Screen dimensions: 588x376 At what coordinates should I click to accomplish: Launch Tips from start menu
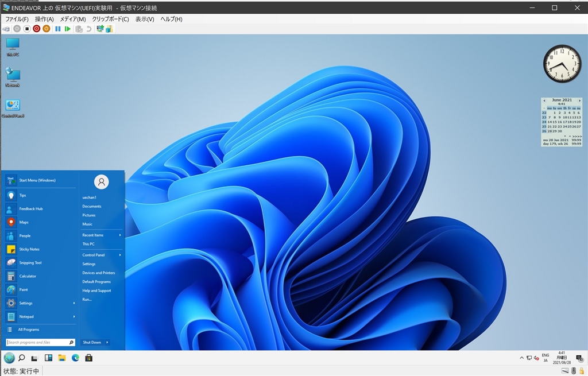click(x=41, y=195)
